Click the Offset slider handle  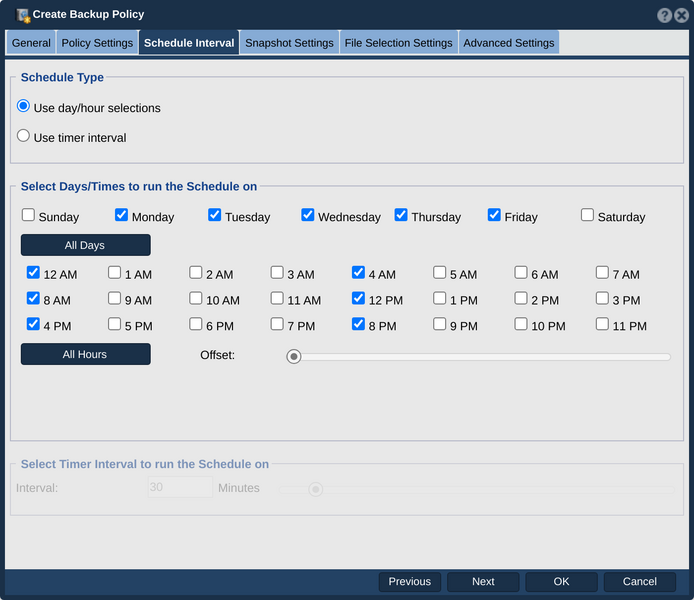(x=293, y=356)
